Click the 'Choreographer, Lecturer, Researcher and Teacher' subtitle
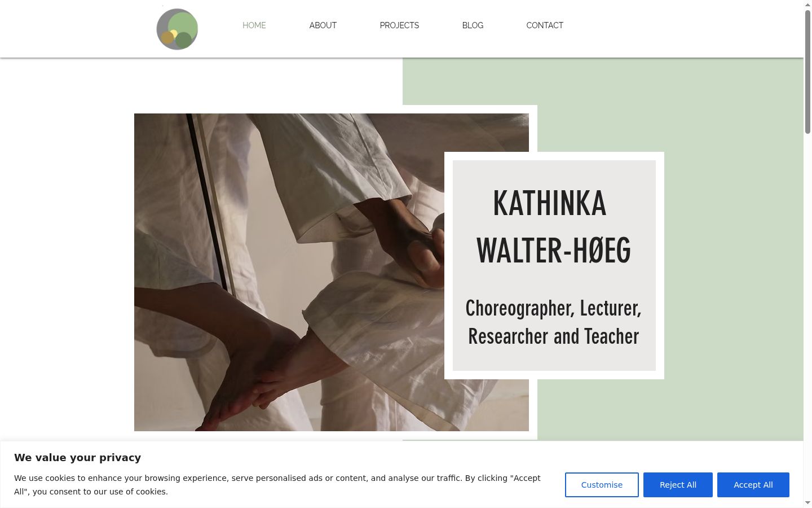The height and width of the screenshot is (508, 812). [x=554, y=322]
